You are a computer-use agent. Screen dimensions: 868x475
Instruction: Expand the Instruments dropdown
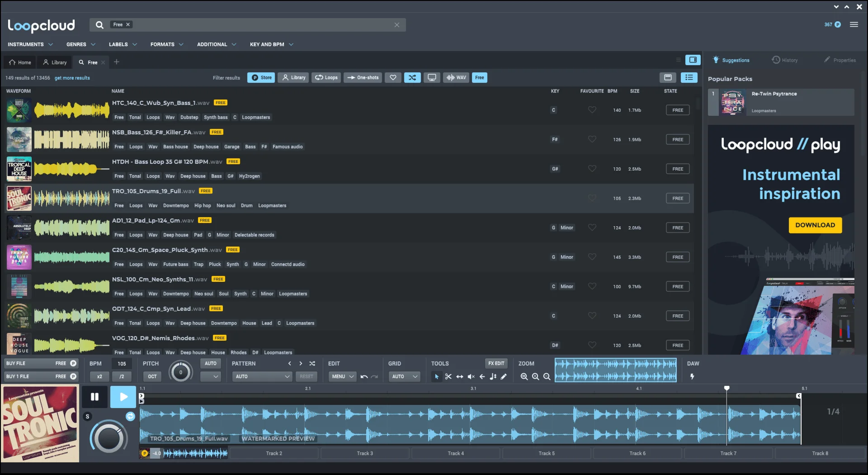30,44
